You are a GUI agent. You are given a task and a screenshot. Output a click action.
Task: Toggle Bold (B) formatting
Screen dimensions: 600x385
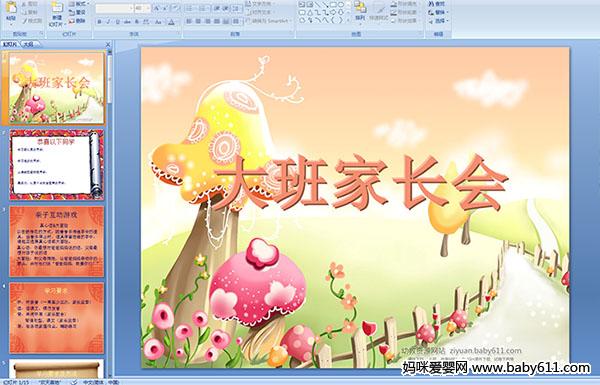coord(99,22)
